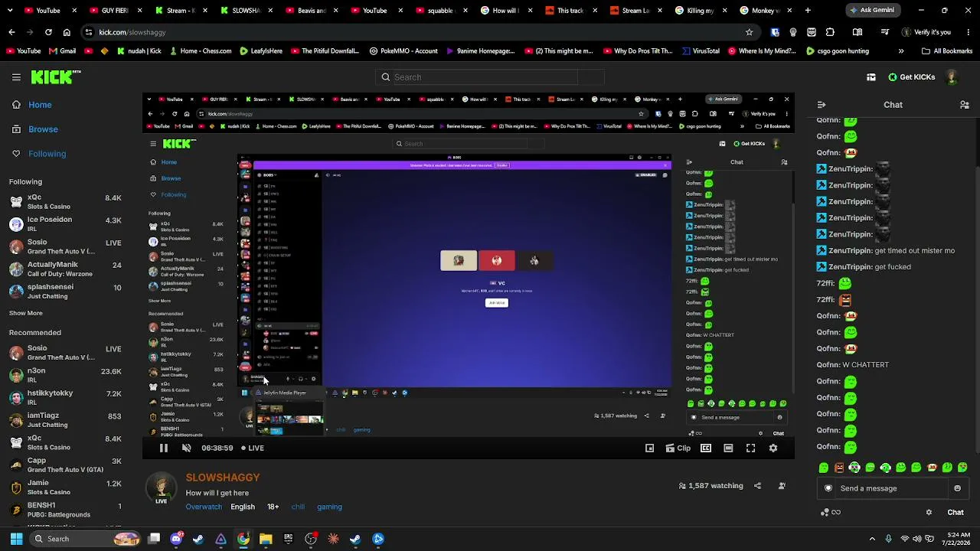The height and width of the screenshot is (551, 980).
Task: Jump to LIVE in the player
Action: 252,448
